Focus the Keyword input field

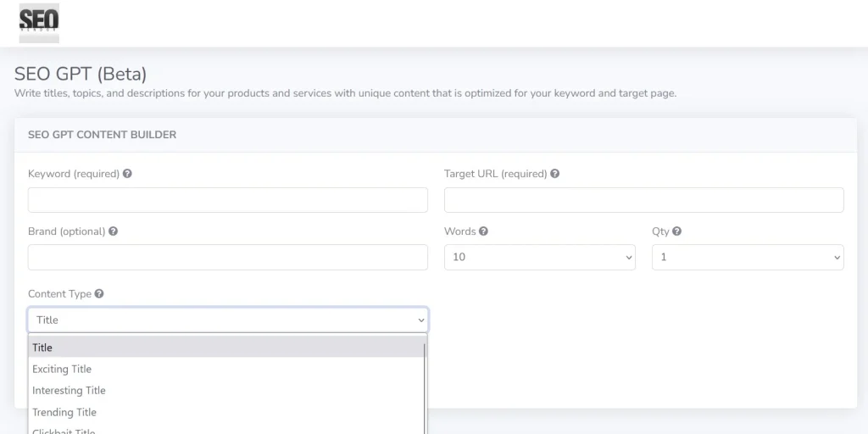coord(227,200)
